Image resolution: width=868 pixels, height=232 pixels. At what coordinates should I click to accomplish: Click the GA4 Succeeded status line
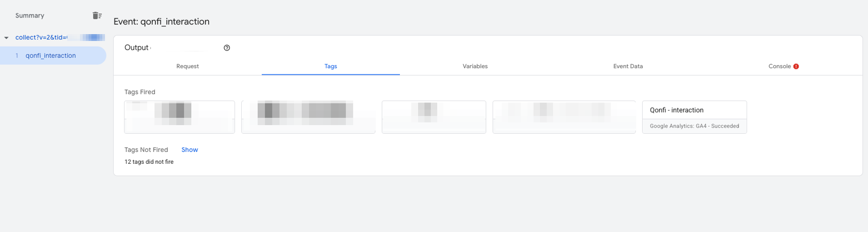694,126
